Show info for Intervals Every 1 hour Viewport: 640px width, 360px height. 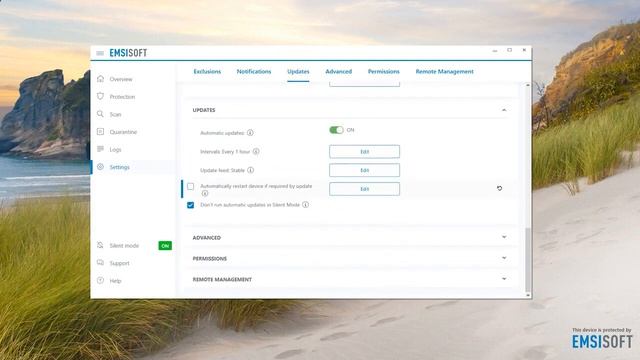[256, 151]
